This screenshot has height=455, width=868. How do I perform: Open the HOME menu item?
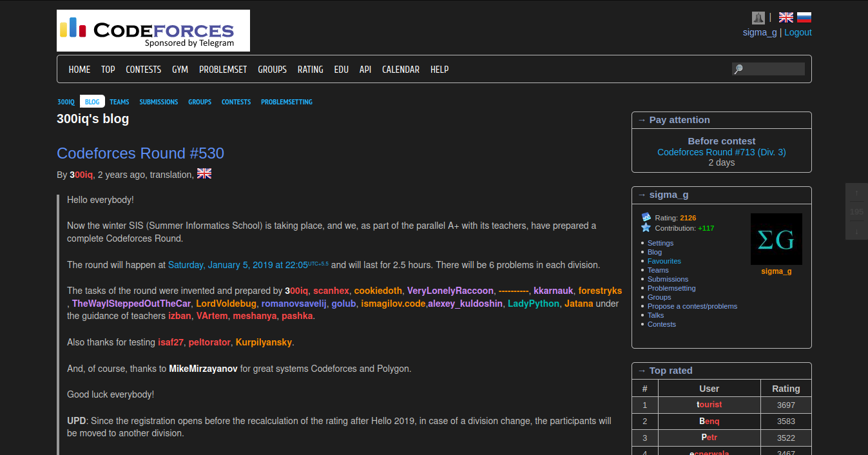pos(79,69)
